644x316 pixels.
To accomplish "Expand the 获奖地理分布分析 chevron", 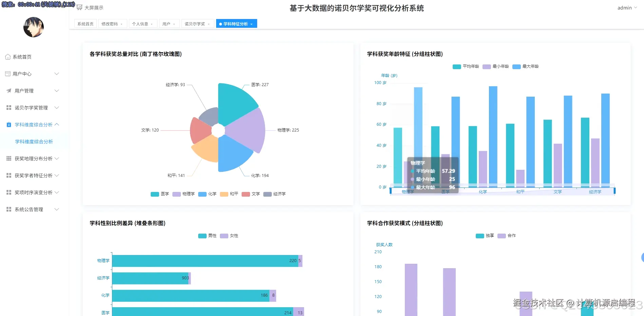I will point(57,158).
